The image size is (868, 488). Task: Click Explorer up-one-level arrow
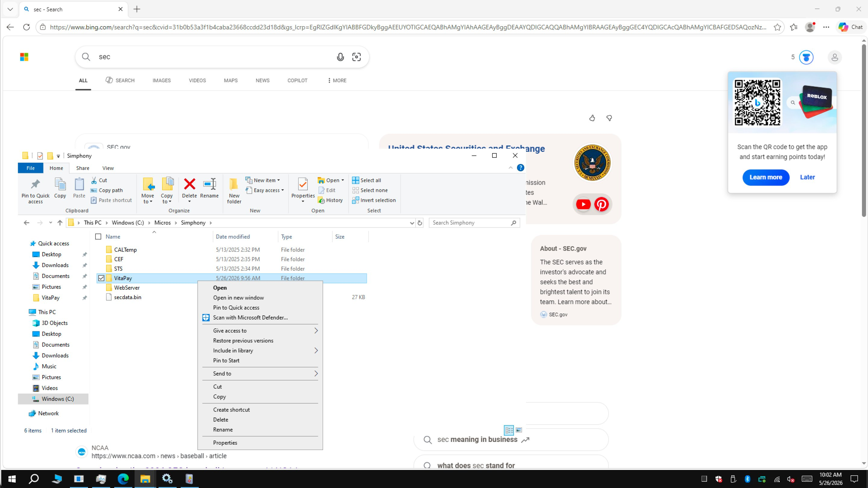[x=60, y=223]
